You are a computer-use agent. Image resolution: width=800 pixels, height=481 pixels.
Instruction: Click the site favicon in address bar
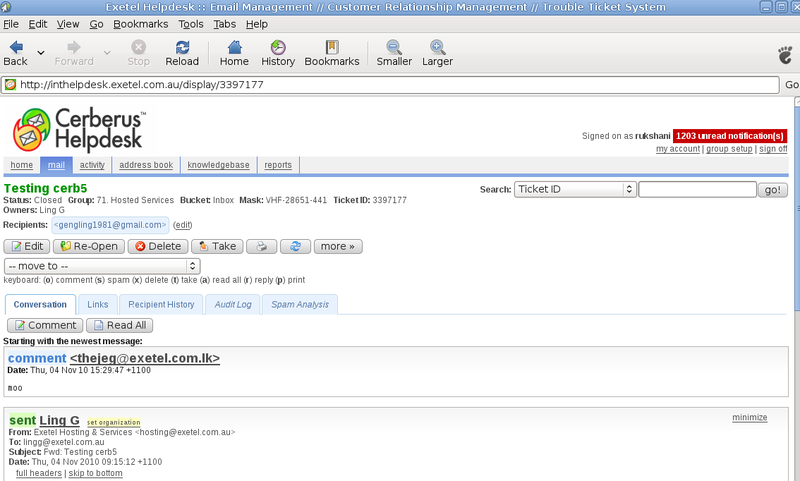(x=10, y=85)
